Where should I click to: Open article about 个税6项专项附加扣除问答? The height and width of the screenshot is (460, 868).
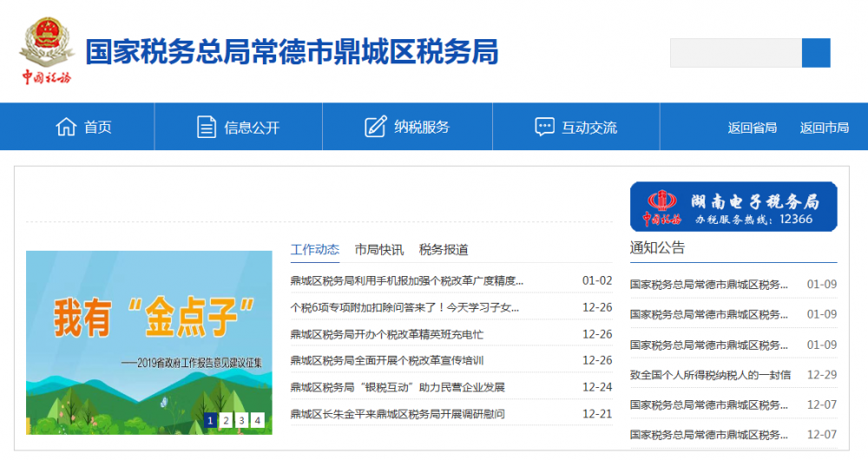[404, 307]
